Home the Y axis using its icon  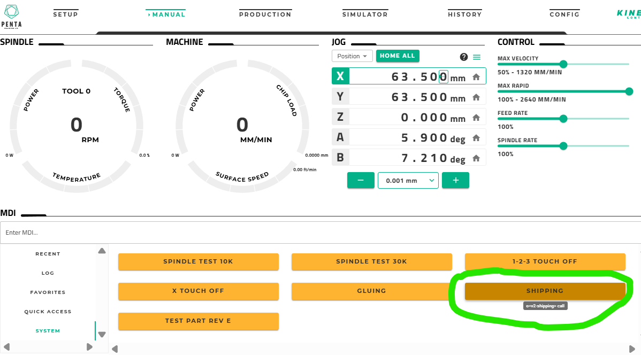[x=476, y=98]
